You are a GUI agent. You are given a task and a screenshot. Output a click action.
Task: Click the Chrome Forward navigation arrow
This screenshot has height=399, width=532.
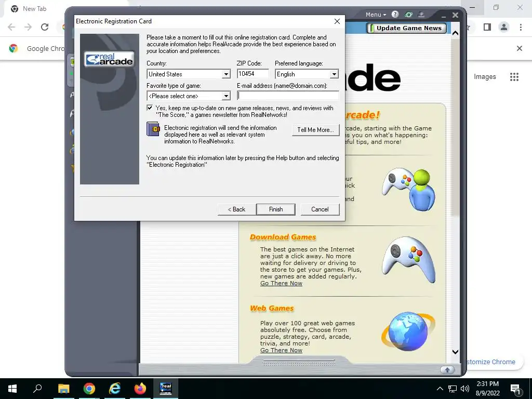(x=28, y=27)
